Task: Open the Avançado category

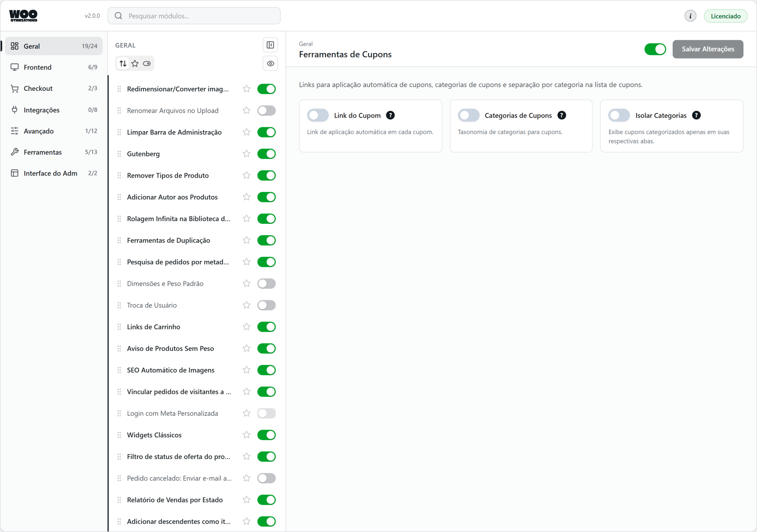Action: [54, 131]
